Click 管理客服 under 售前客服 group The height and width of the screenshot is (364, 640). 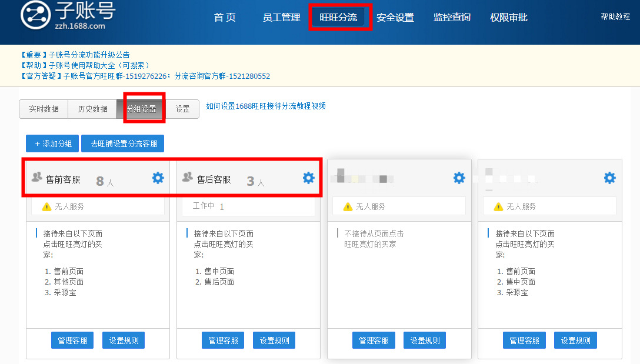pos(72,340)
